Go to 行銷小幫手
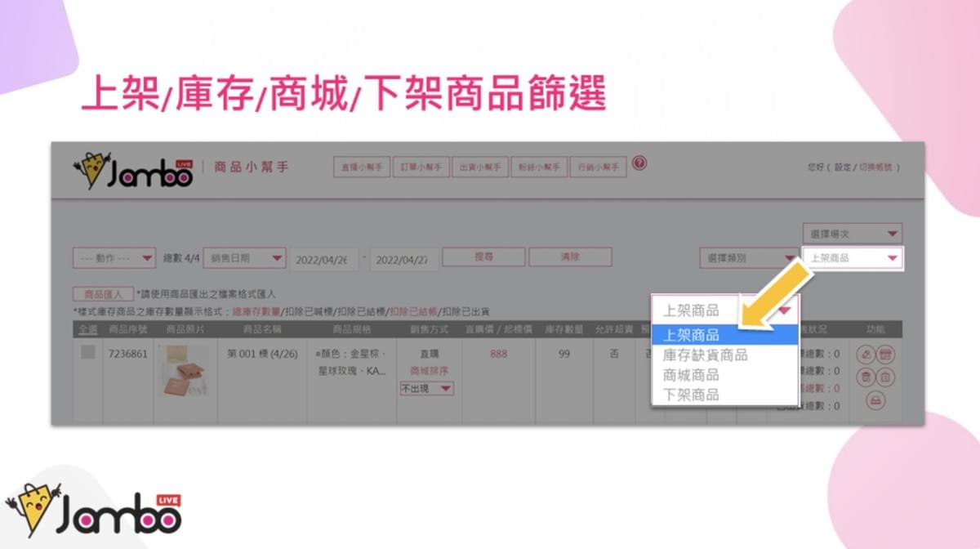This screenshot has width=980, height=549. [x=599, y=167]
